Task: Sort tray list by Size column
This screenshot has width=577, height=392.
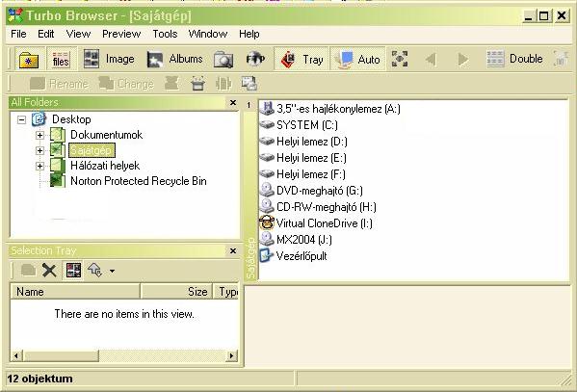Action: coord(176,292)
